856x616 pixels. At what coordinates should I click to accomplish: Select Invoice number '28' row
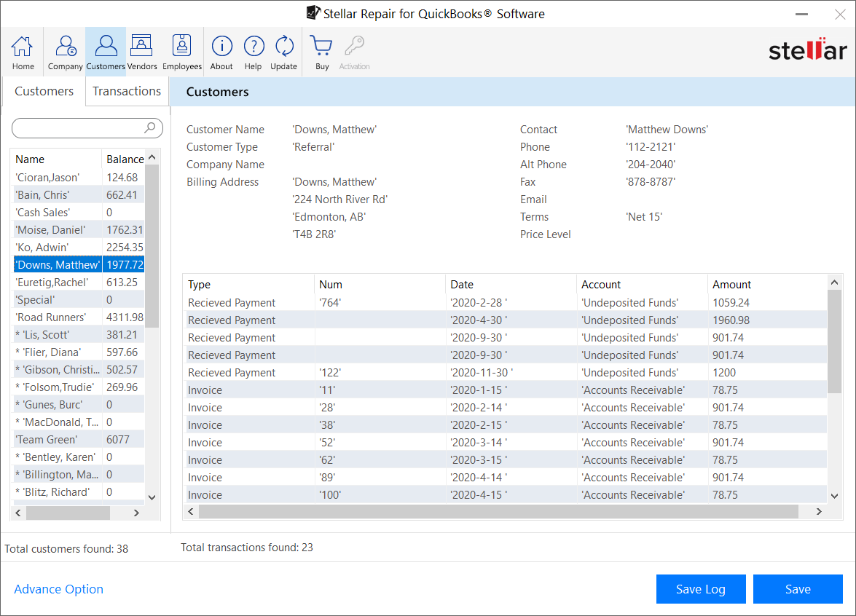point(505,407)
